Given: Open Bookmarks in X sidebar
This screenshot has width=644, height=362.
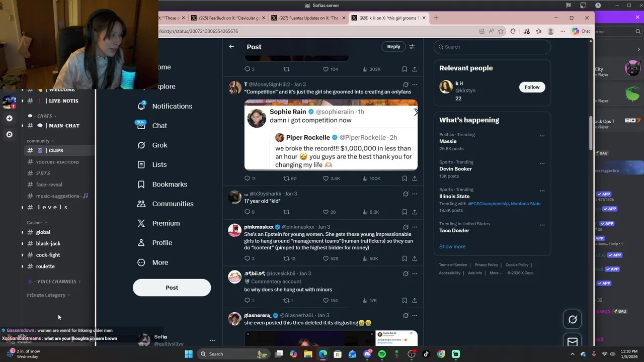Looking at the screenshot, I should pyautogui.click(x=162, y=185).
